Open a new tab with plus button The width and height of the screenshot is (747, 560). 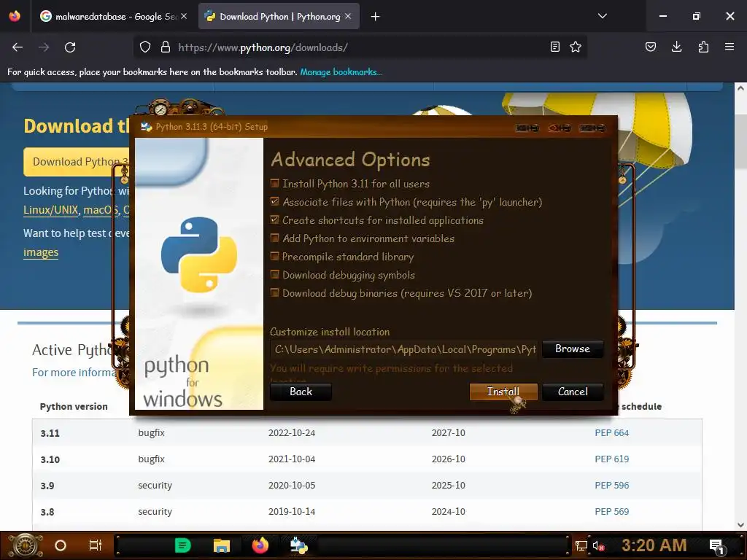[376, 17]
